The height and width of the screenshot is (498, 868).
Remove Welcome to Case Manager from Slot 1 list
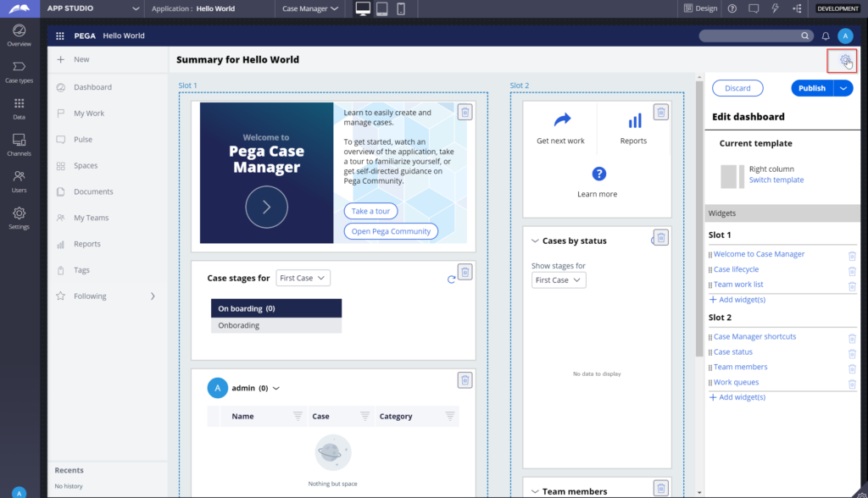click(852, 256)
